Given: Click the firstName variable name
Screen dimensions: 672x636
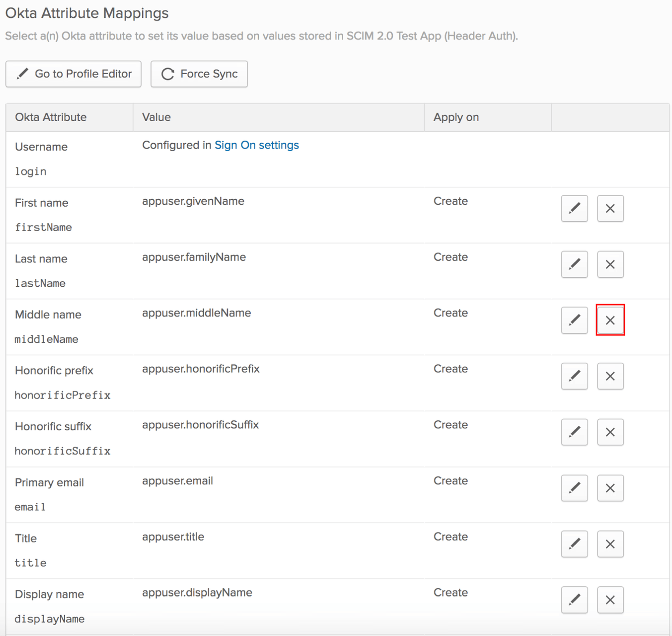Looking at the screenshot, I should (x=43, y=228).
